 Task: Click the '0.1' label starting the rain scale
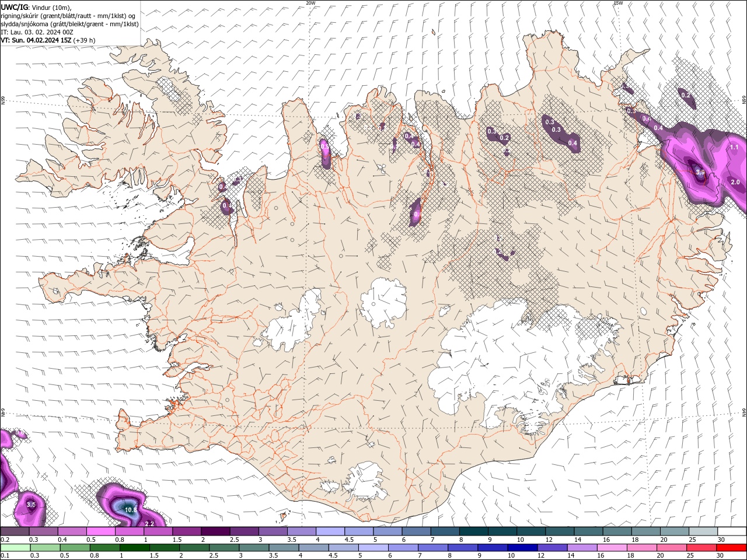(5, 555)
